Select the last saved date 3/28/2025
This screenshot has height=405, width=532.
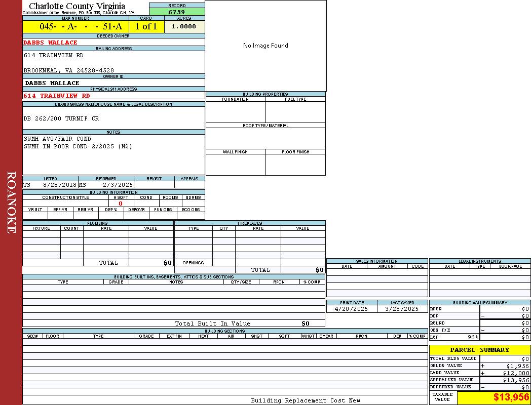(402, 309)
